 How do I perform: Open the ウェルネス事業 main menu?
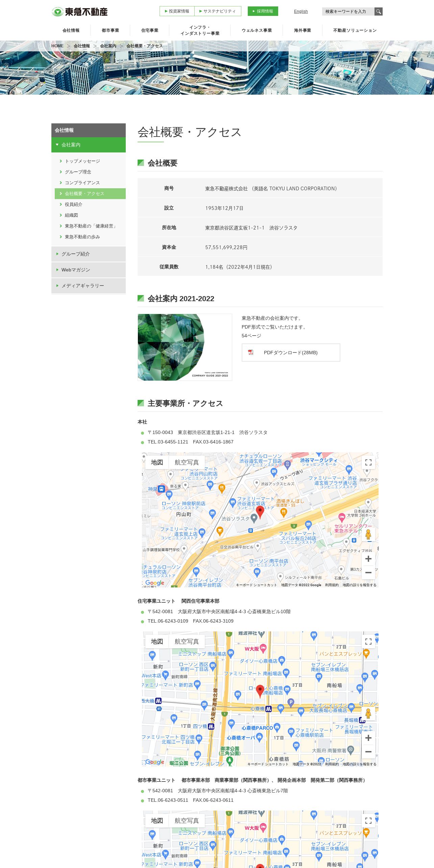click(257, 30)
